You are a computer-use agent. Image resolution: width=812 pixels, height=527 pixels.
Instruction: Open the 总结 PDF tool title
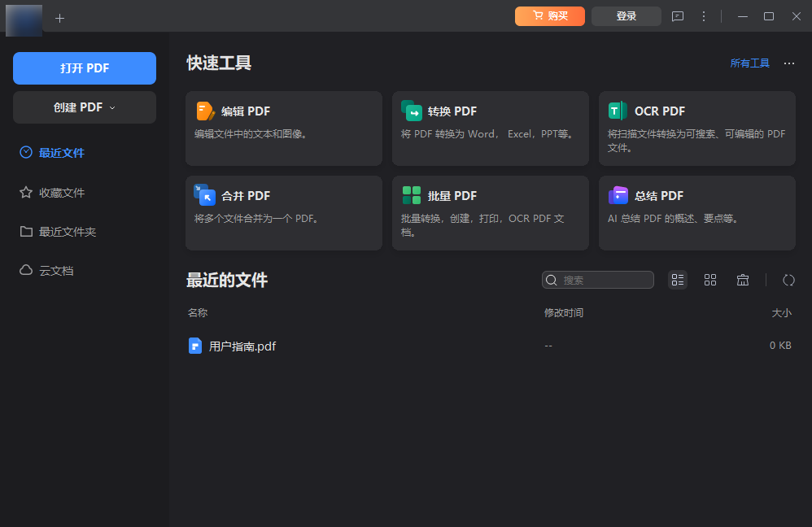pos(659,196)
